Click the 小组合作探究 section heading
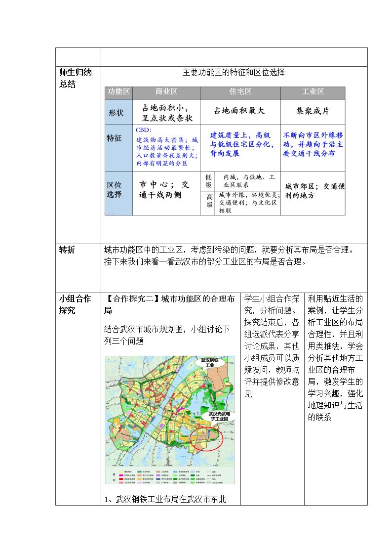The width and height of the screenshot is (392, 555). [x=75, y=304]
